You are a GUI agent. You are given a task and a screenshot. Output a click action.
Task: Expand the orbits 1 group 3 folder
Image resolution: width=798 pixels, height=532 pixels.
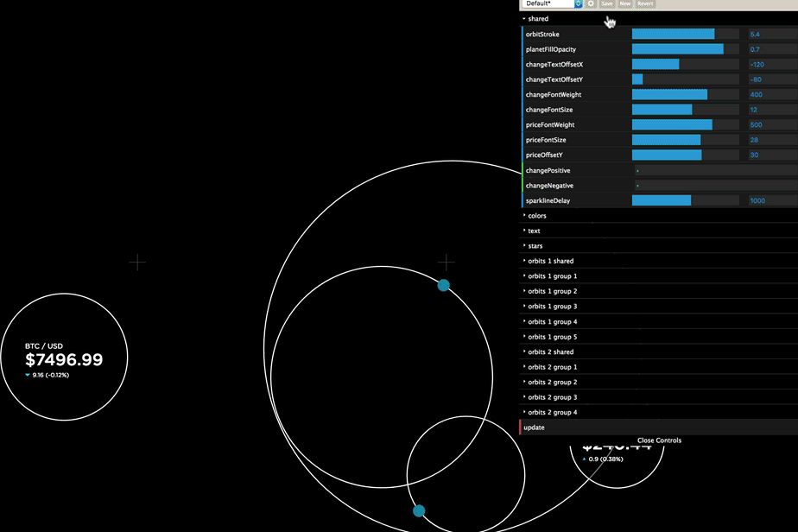click(659, 307)
